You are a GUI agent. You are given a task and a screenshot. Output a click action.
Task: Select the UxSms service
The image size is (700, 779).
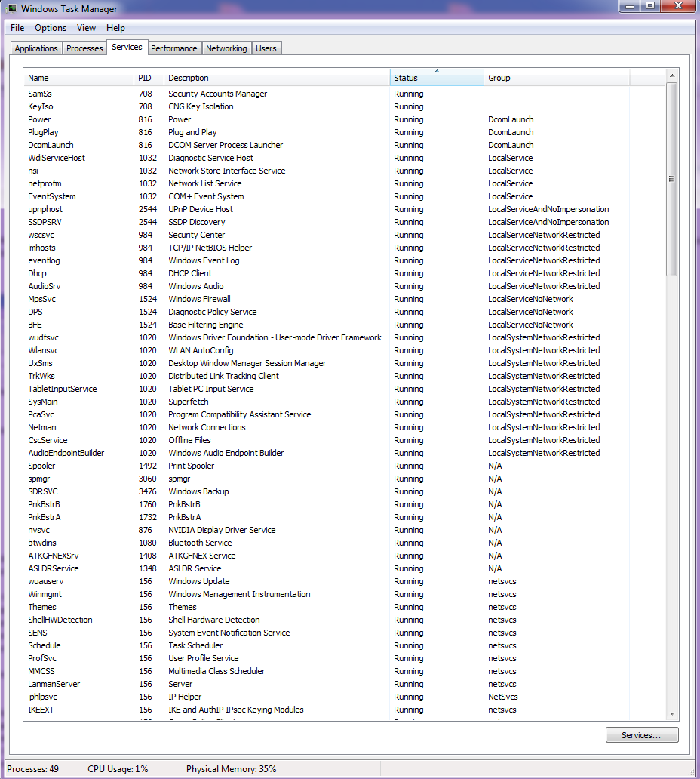[344, 364]
